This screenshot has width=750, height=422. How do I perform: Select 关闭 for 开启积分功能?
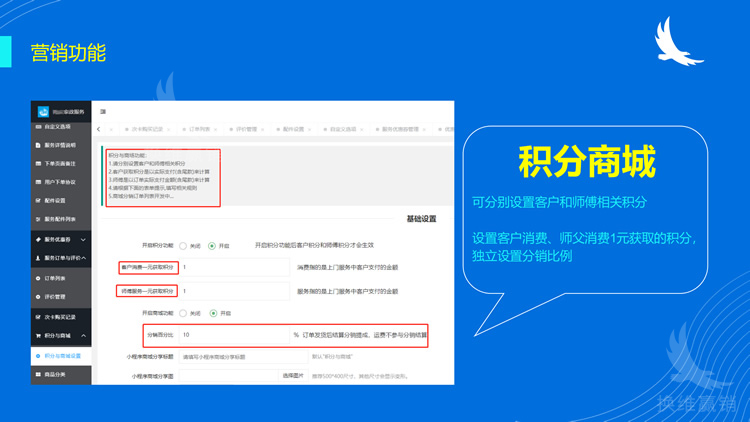pos(183,246)
